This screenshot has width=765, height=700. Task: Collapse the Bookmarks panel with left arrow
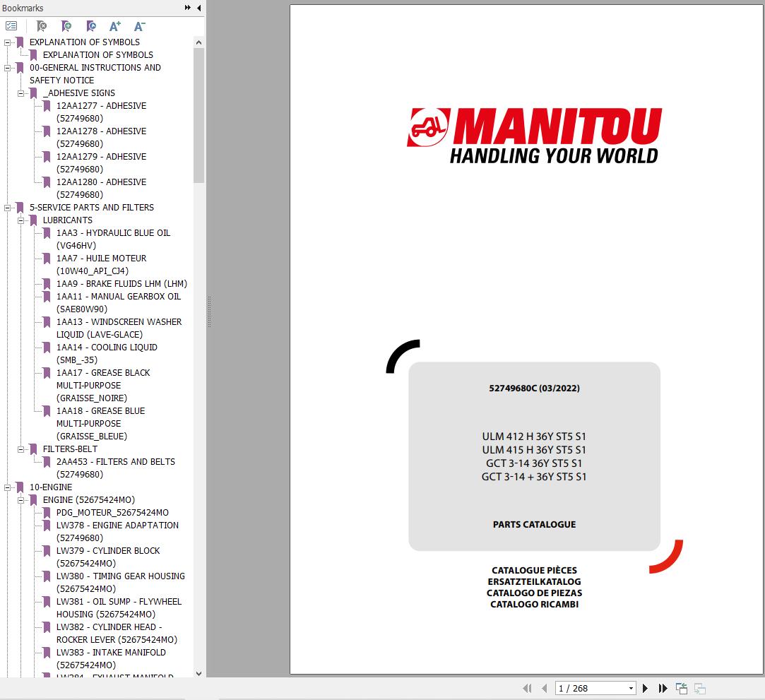198,8
